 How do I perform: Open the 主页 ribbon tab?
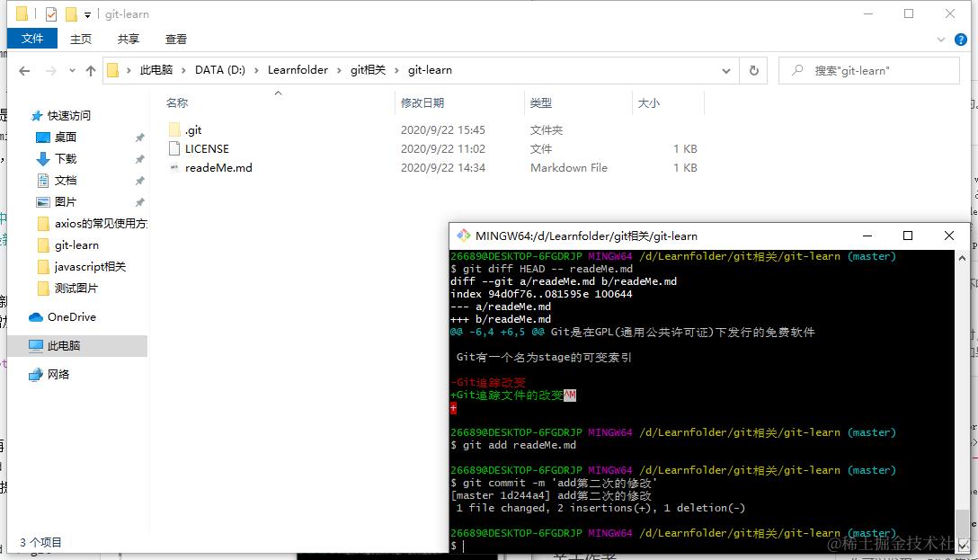(x=81, y=39)
